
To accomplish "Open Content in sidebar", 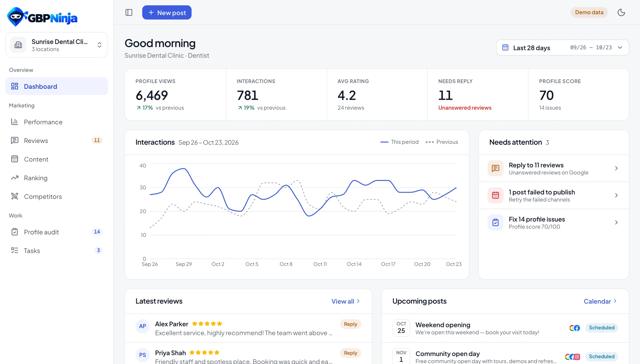I will [57, 159].
